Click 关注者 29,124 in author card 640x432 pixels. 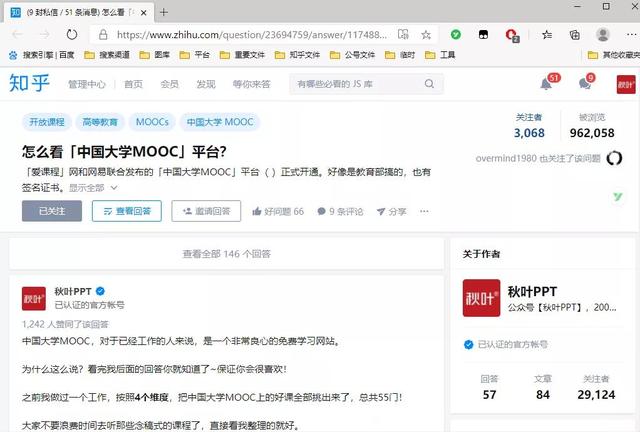tap(596, 387)
